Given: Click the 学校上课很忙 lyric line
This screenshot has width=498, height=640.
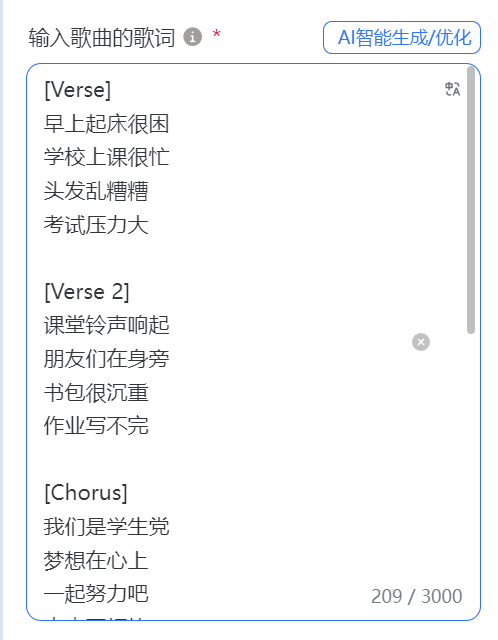Looking at the screenshot, I should point(106,157).
